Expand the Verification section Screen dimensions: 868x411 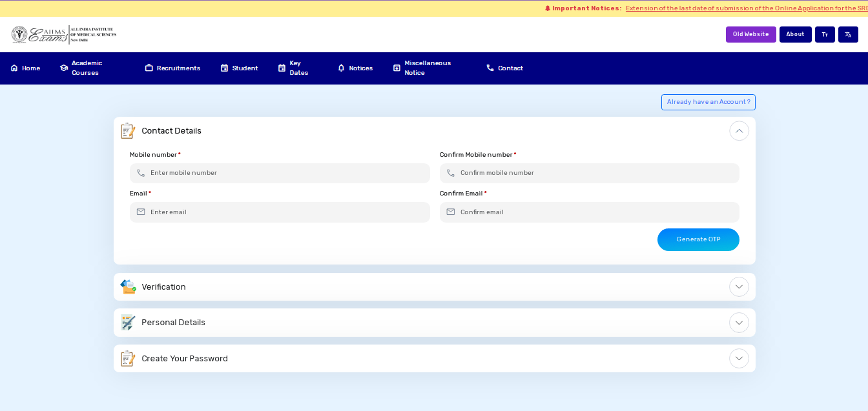[x=739, y=287]
